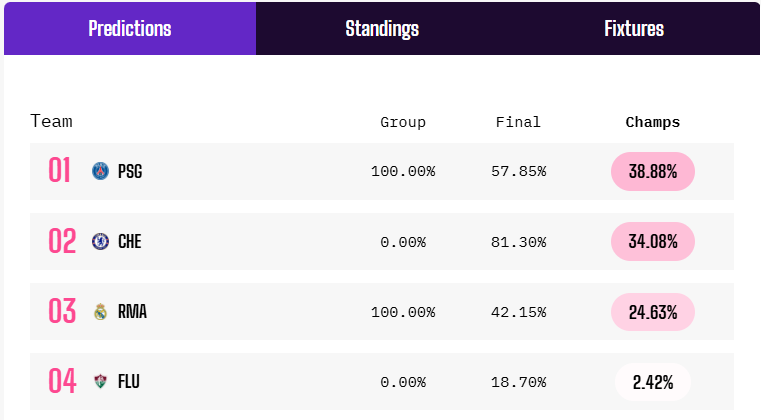
Task: Click Fluminense's 2.42% champs badge
Action: (653, 381)
